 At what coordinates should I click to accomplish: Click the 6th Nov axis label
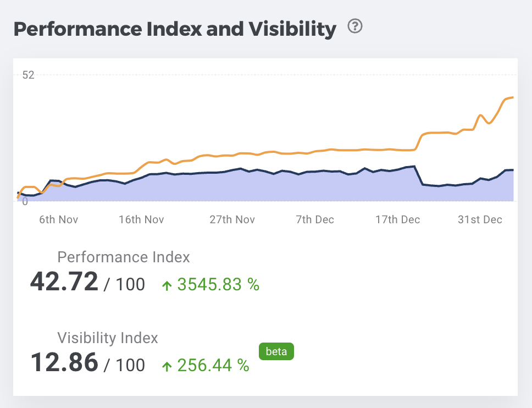(59, 219)
